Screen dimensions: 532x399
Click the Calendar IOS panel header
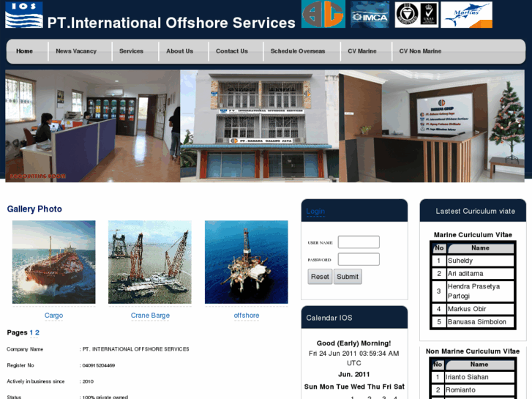click(354, 318)
